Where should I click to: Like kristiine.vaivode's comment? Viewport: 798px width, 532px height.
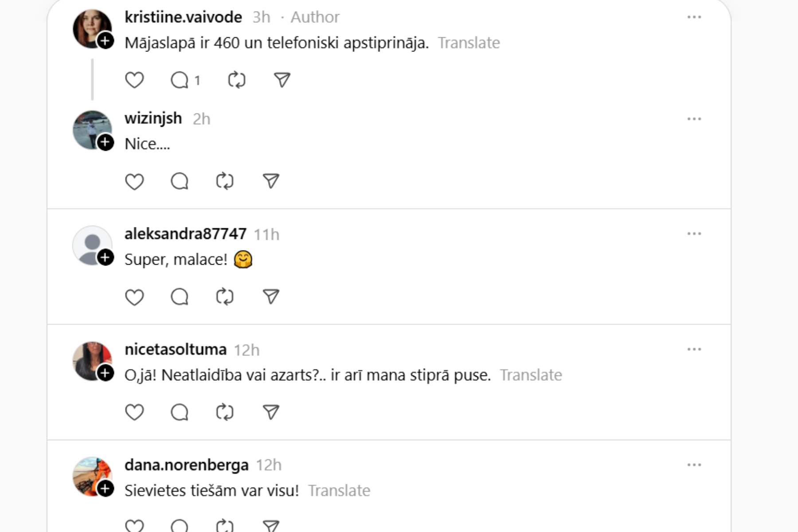point(134,80)
